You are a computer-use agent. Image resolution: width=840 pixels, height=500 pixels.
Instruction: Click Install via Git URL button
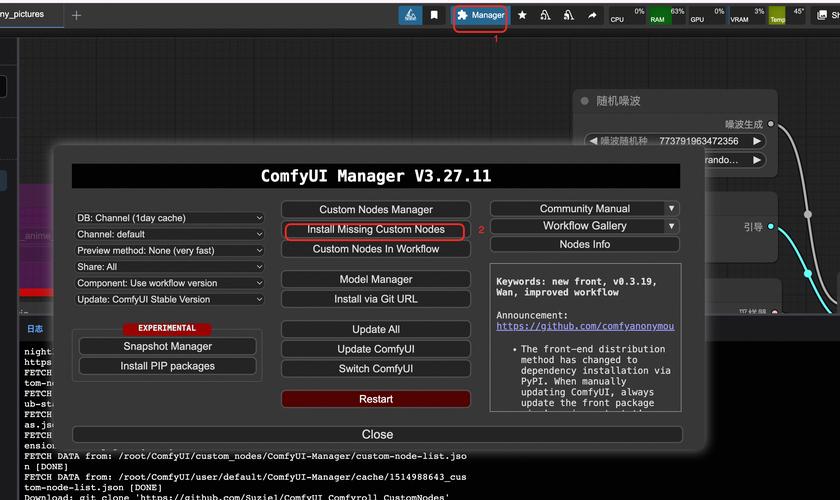click(x=376, y=299)
